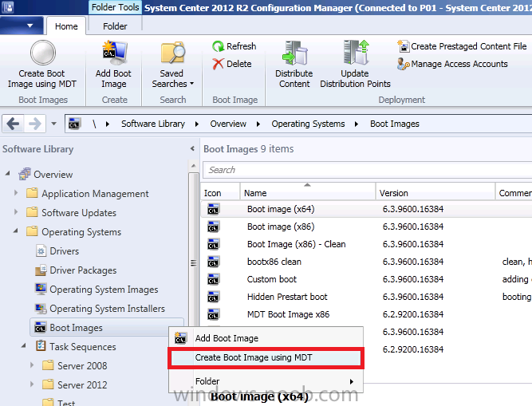
Task: Click the Delete ribbon button
Action: point(232,64)
